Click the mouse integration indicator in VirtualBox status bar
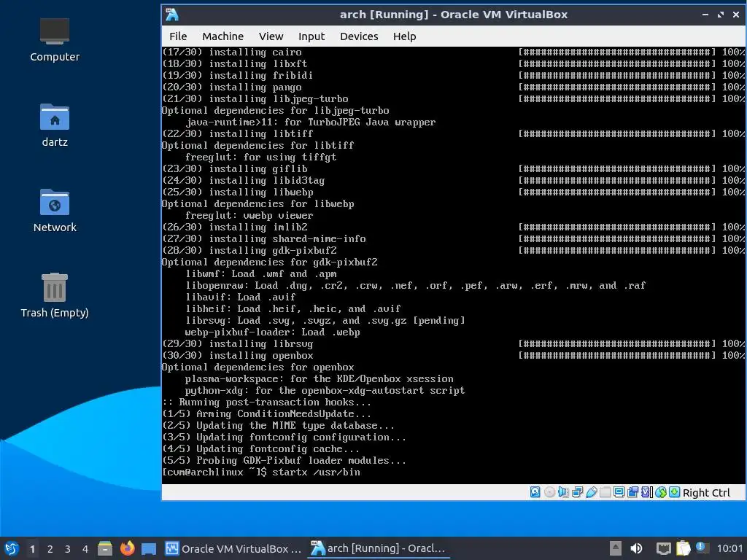Screen dimensions: 747x560 coord(661,492)
